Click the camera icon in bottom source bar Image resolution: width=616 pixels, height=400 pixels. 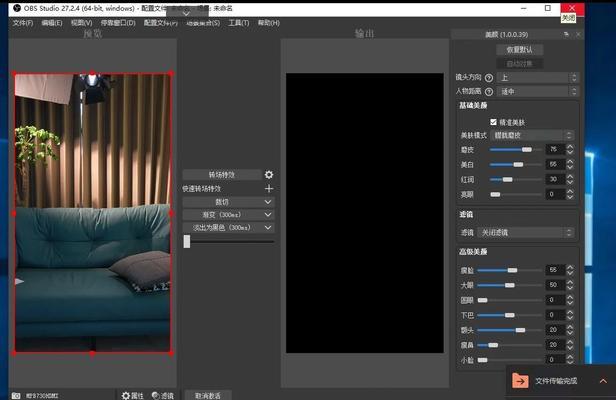coord(16,395)
